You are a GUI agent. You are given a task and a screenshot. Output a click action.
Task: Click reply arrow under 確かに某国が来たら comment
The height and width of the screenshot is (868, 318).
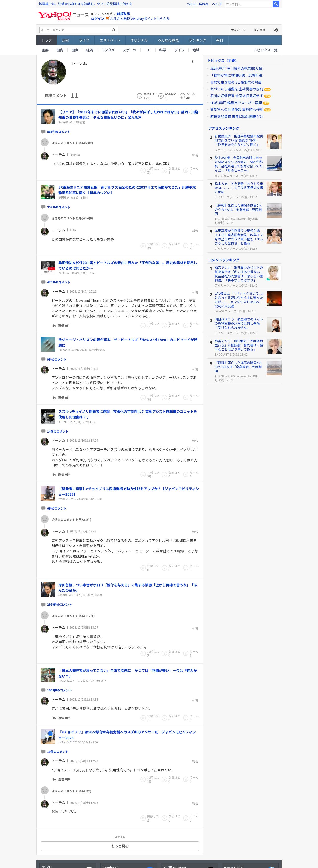point(54,718)
